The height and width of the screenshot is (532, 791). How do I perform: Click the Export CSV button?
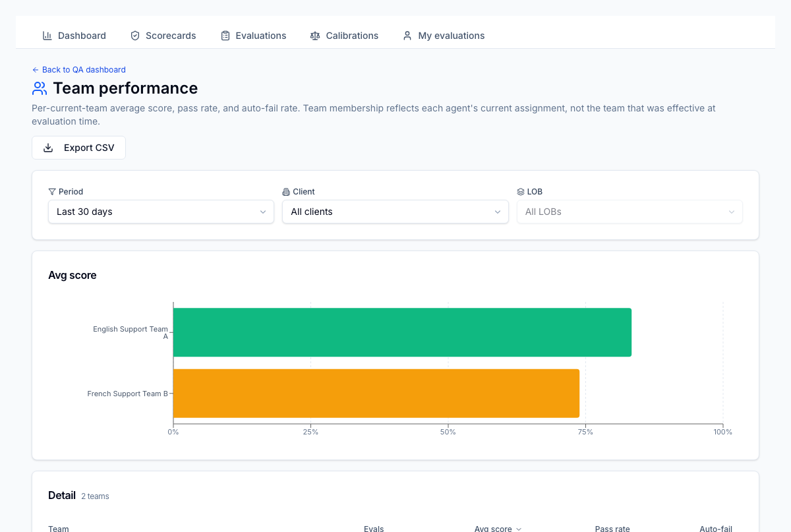point(78,148)
